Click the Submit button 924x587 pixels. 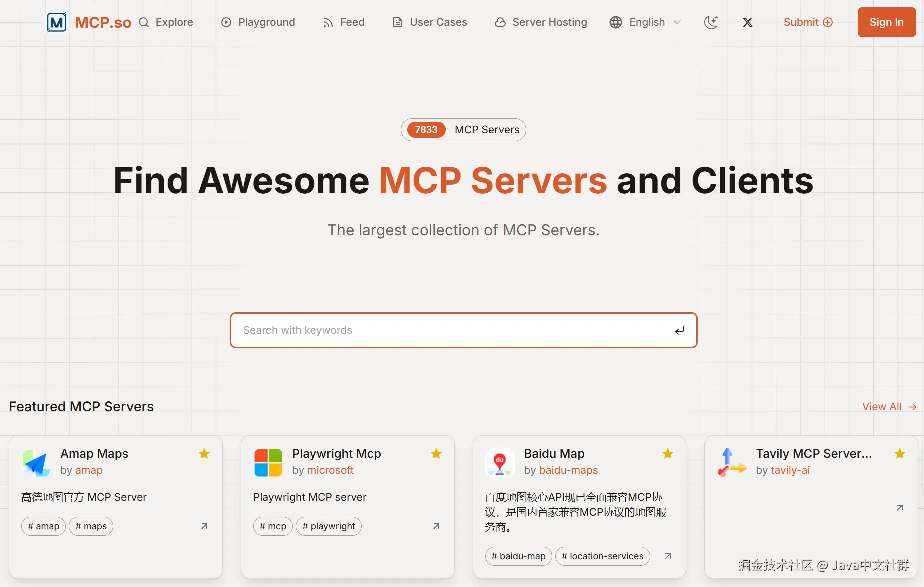pyautogui.click(x=808, y=22)
